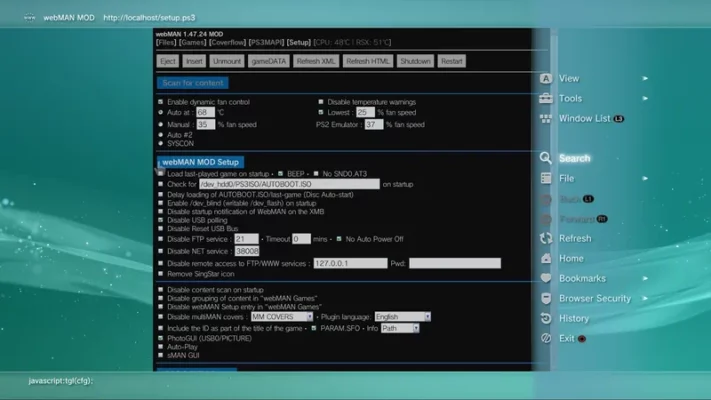Click the Window List icon

(546, 119)
